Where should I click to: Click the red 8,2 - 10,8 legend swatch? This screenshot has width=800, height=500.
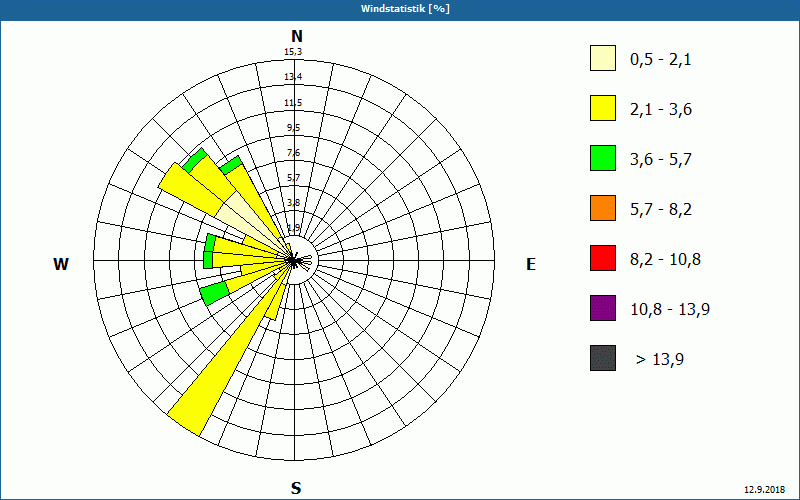coord(603,258)
